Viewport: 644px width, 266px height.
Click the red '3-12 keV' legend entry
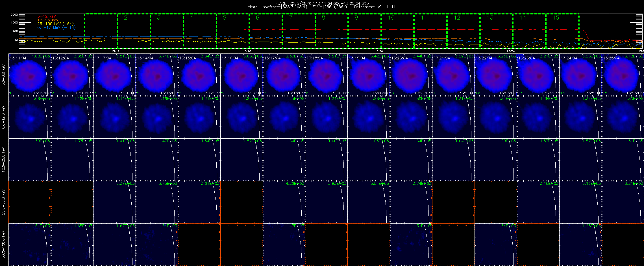pos(47,16)
